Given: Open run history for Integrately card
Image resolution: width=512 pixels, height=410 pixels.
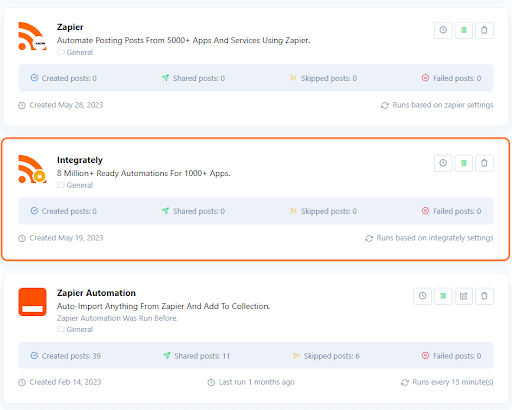Looking at the screenshot, I should coord(443,163).
